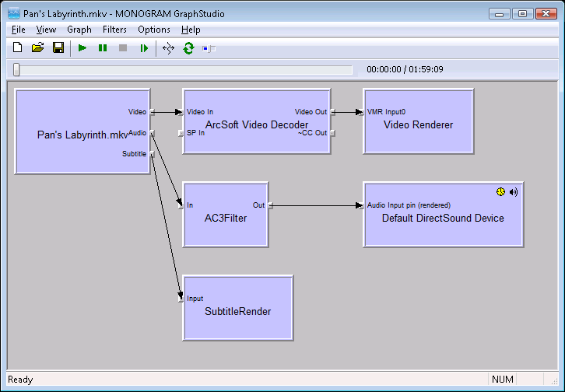Click the green frame step button
The height and width of the screenshot is (392, 565).
click(144, 48)
